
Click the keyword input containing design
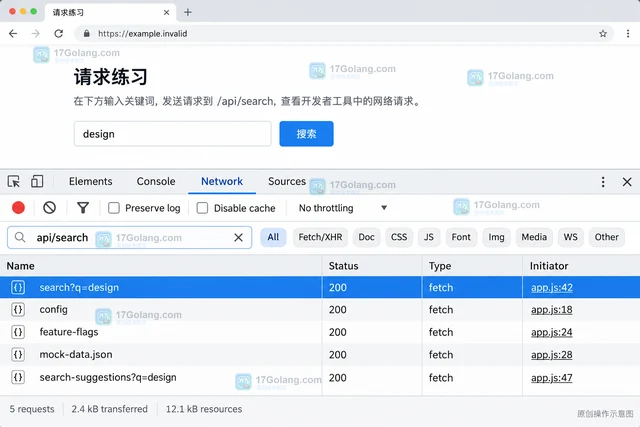173,133
